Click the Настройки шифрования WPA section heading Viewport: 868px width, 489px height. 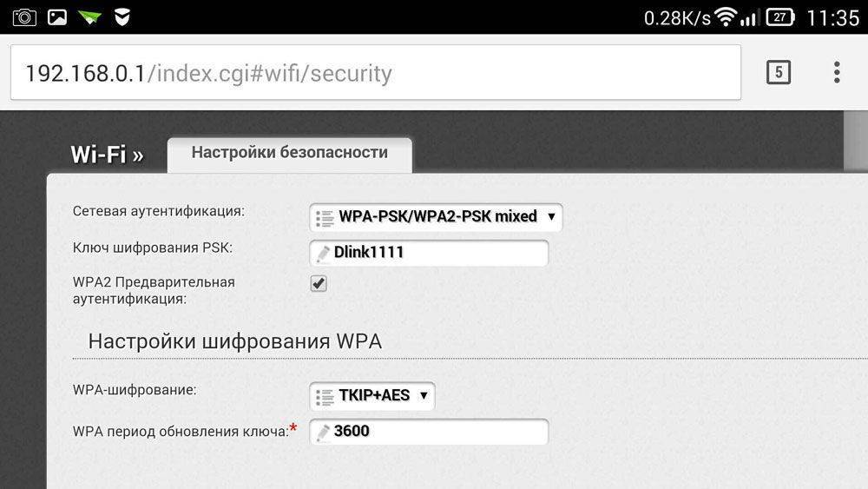pos(235,340)
